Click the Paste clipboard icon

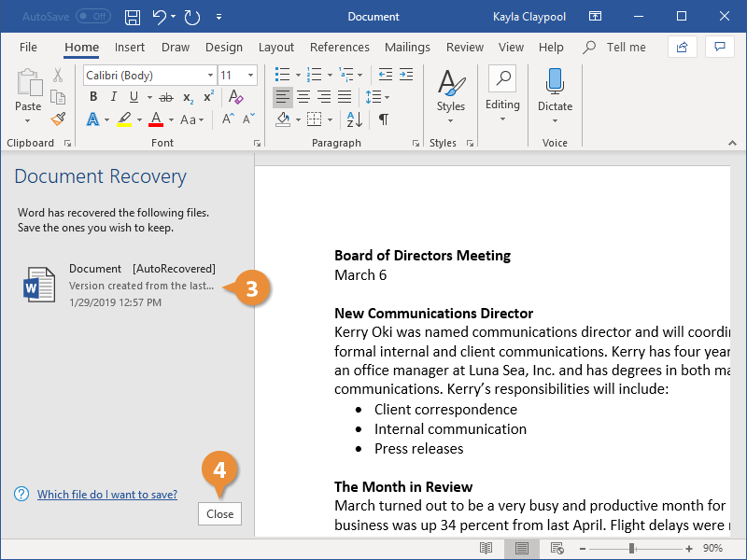(x=29, y=83)
